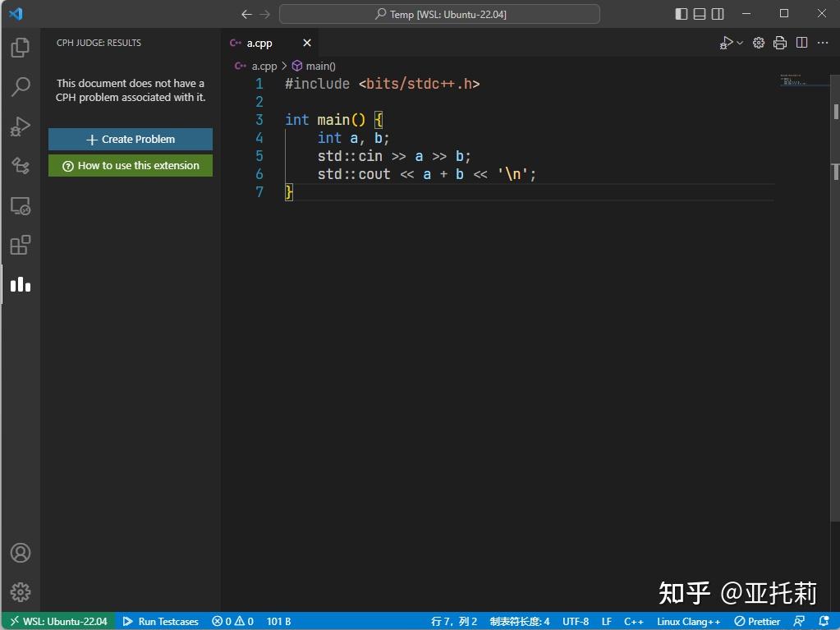Select the a.cpp editor tab

259,43
